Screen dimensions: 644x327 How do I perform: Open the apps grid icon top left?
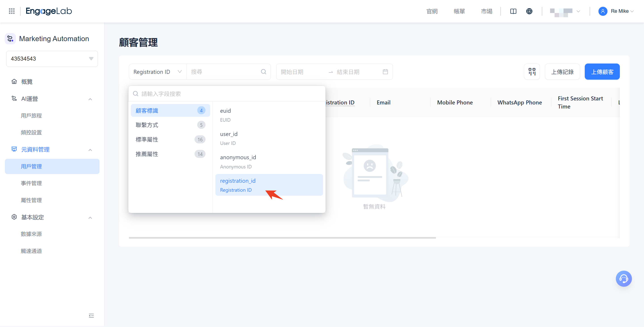click(11, 11)
